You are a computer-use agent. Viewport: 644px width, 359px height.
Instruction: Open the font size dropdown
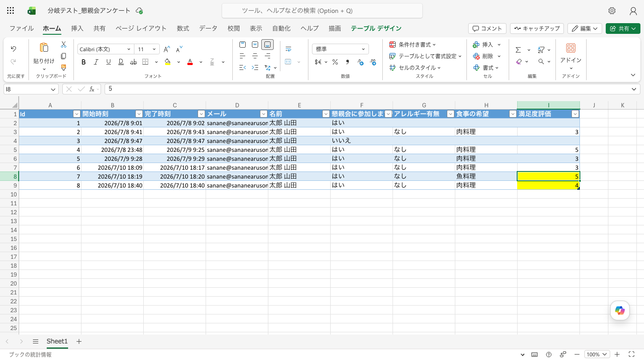154,49
